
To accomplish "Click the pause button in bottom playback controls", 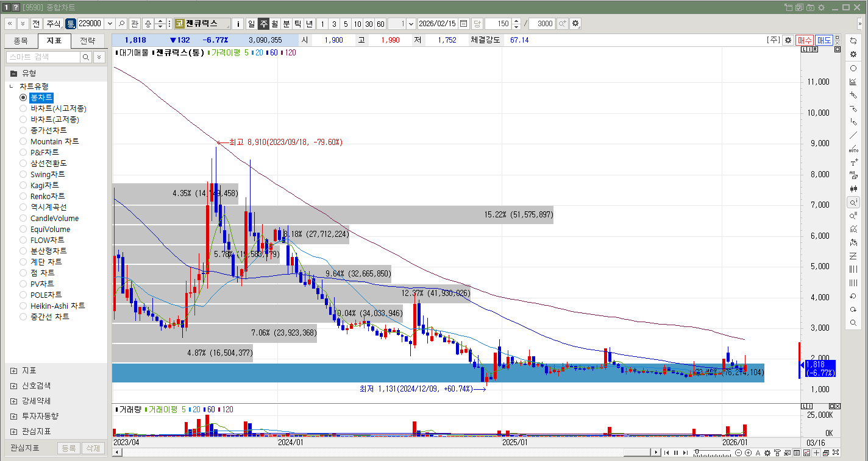I will click(x=675, y=453).
